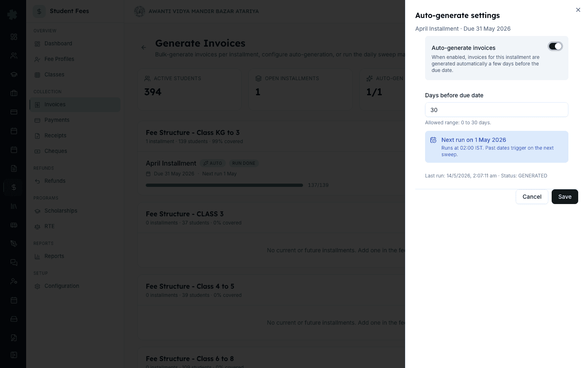Open the credit card icon in the rail
This screenshot has width=588, height=368.
click(14, 112)
